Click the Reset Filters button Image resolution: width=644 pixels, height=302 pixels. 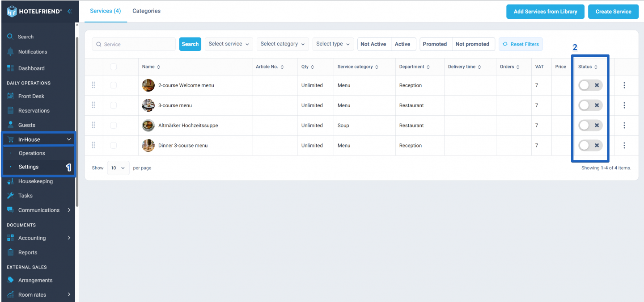(521, 44)
